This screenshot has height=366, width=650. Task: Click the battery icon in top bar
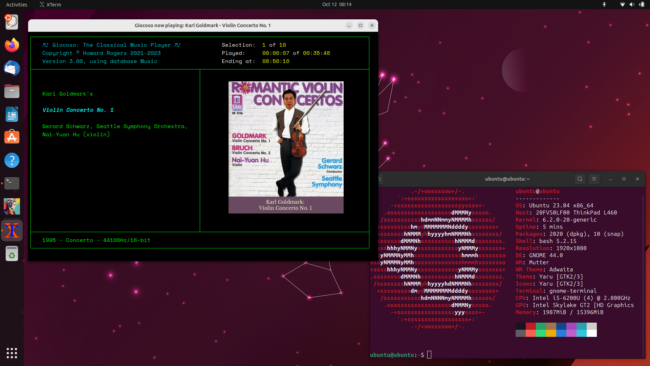642,4
